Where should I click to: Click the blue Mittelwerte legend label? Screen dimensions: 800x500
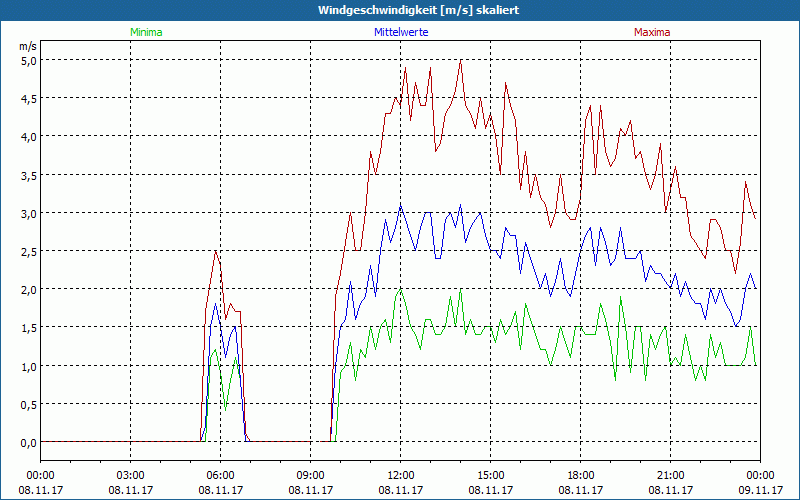tap(401, 32)
